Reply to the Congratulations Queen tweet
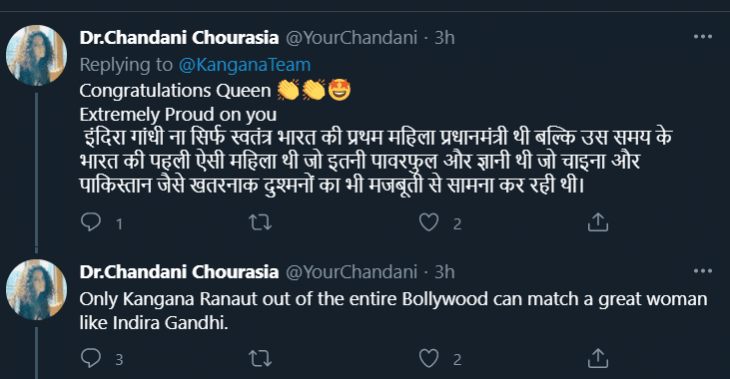The image size is (730, 379). click(x=91, y=222)
